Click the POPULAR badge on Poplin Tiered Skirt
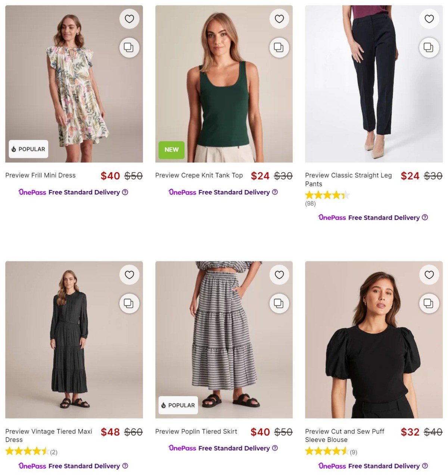This screenshot has height=476, width=448. [178, 405]
